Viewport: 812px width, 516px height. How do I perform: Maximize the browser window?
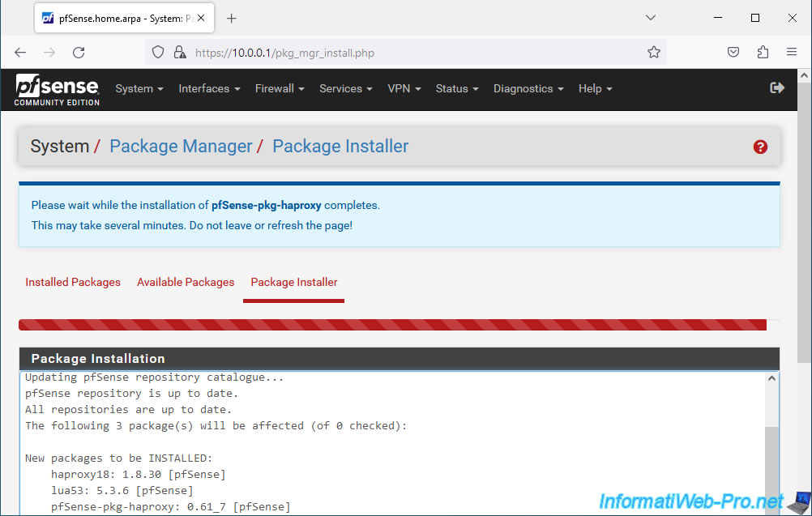pyautogui.click(x=755, y=18)
